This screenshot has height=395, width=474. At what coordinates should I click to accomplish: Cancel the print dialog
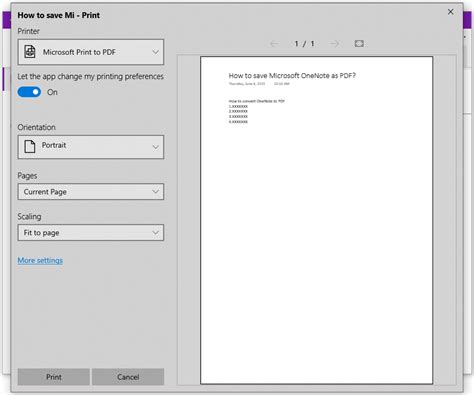tap(128, 377)
